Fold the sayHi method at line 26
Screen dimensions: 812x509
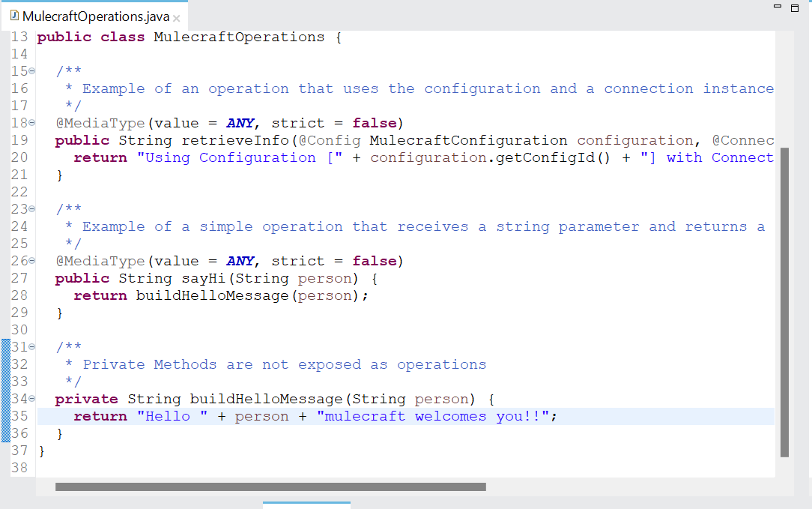click(31, 262)
